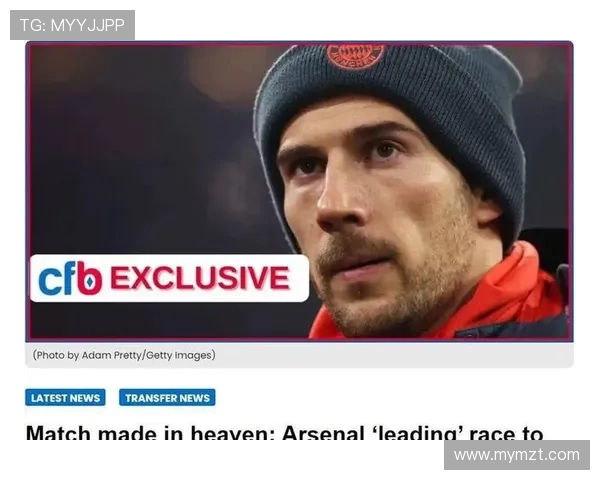600x480 pixels.
Task: Click the Bayern crest on the beanie
Action: click(355, 54)
